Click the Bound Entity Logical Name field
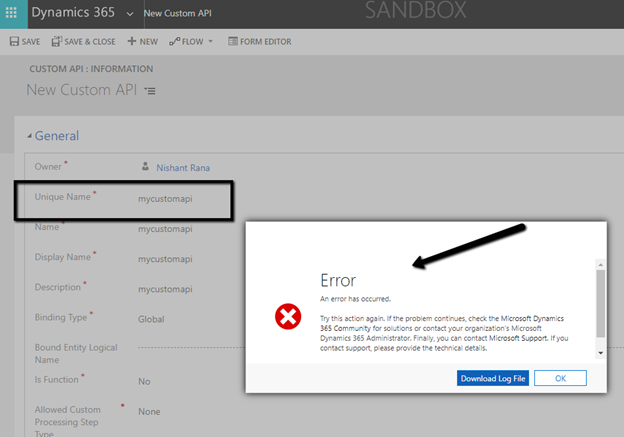Screen dimensions: 624x437 click(191, 347)
